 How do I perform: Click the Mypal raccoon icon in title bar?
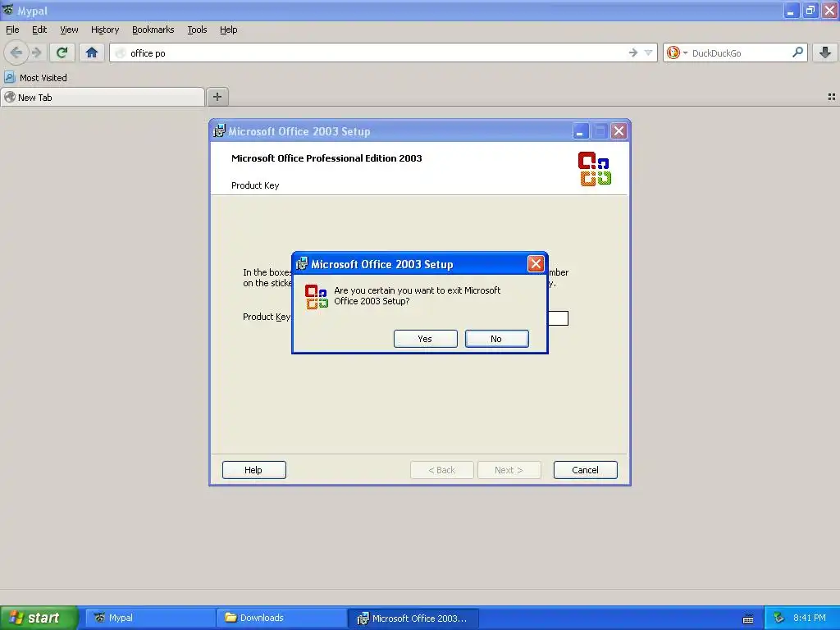pos(8,10)
